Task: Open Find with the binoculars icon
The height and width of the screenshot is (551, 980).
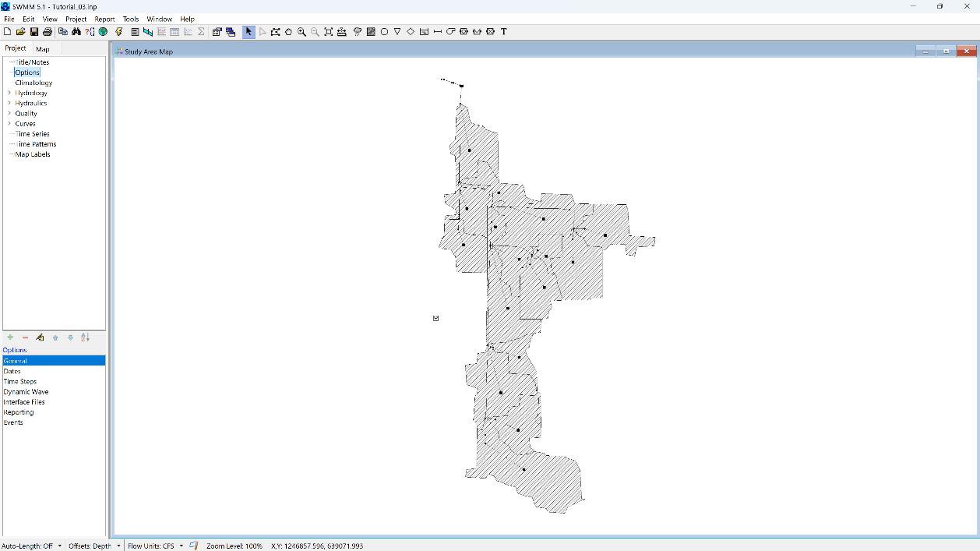Action: 76,32
